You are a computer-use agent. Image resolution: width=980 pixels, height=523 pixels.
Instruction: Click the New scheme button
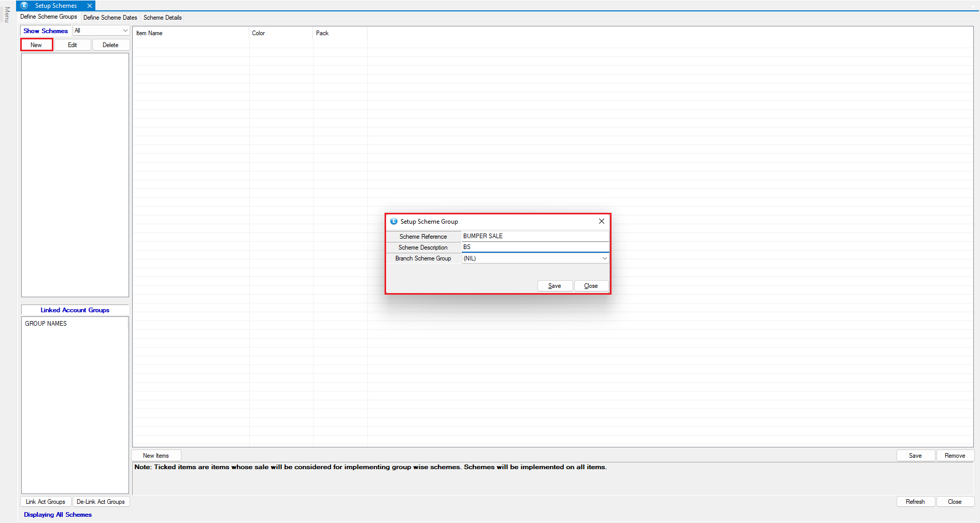(36, 45)
